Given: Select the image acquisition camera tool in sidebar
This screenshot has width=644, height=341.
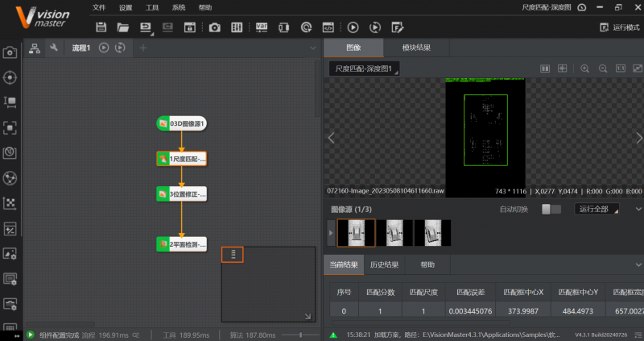Looking at the screenshot, I should click(x=10, y=52).
